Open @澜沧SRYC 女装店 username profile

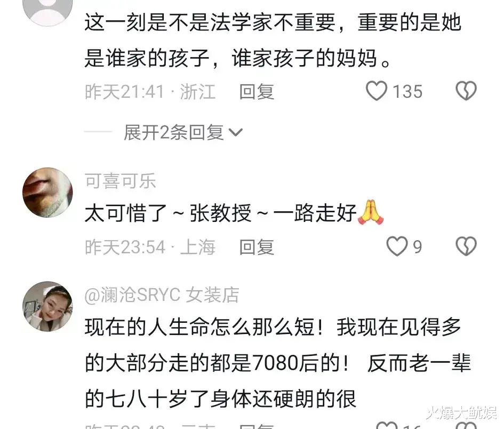(162, 295)
